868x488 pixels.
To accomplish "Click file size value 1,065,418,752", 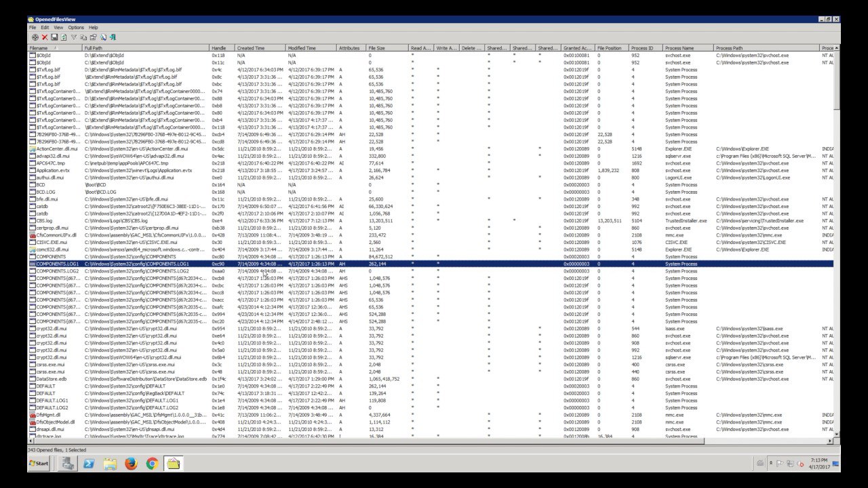I will 384,379.
